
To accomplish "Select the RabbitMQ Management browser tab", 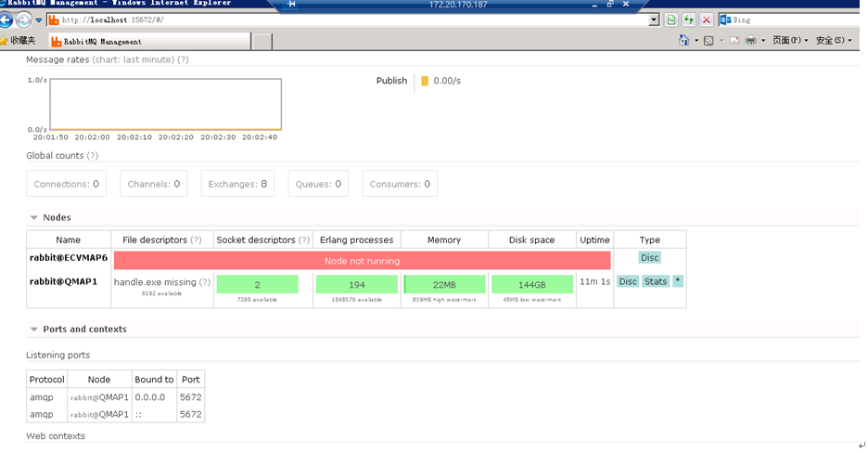I will [149, 41].
